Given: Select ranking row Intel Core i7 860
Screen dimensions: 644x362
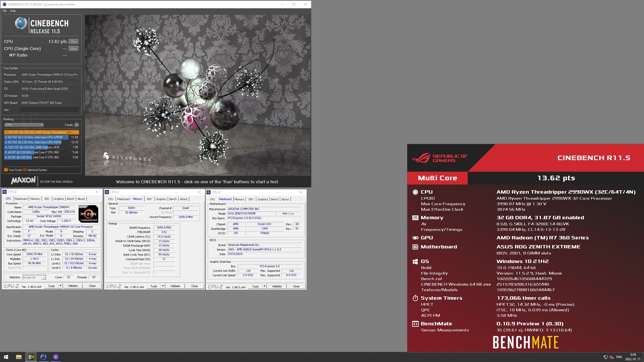Looking at the screenshot, I should point(42,157).
